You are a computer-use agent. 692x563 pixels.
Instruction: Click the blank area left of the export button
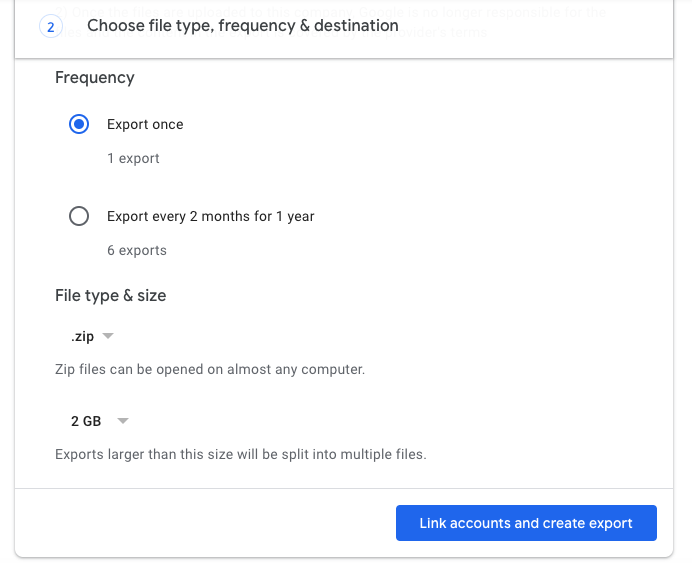click(x=200, y=523)
